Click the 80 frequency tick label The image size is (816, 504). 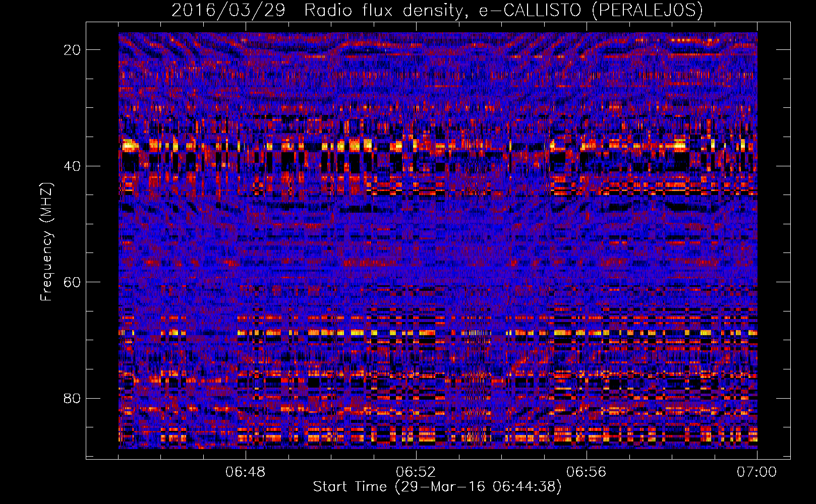pos(72,398)
